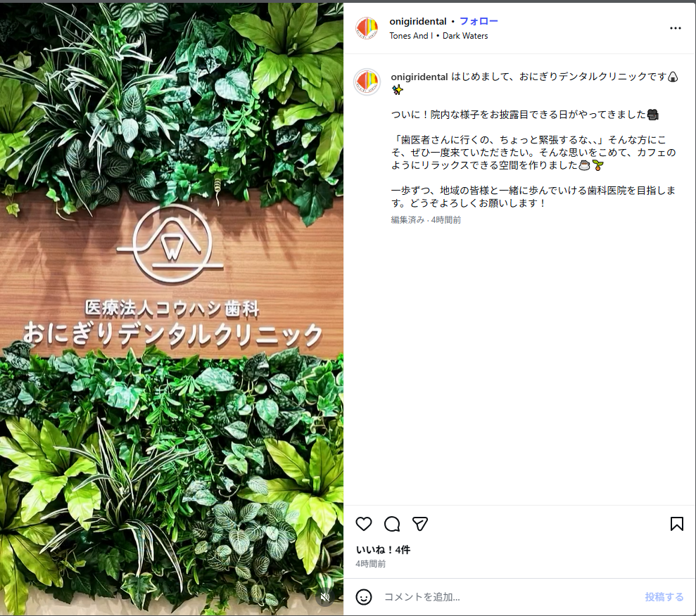Open the onigiridental username in the header
This screenshot has height=616, width=696.
tap(418, 21)
